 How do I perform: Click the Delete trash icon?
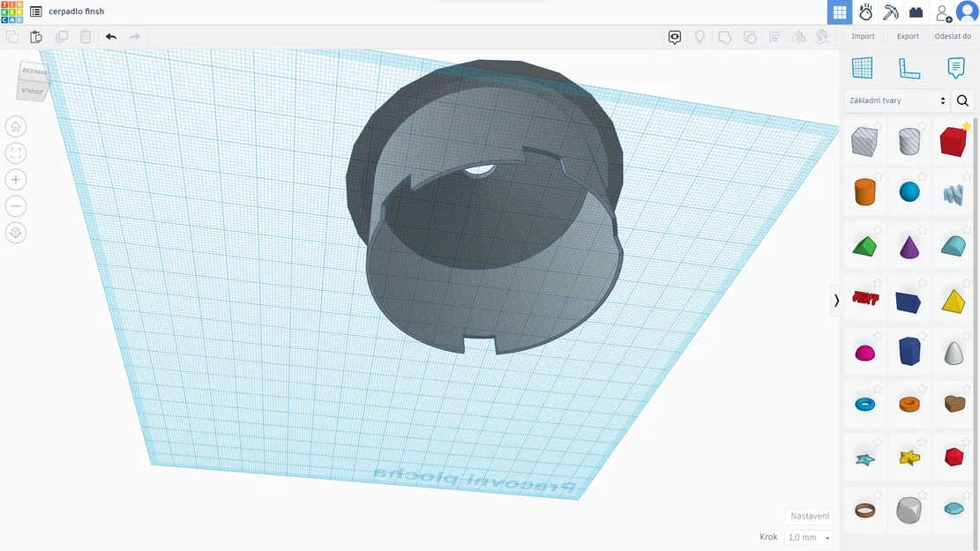86,37
